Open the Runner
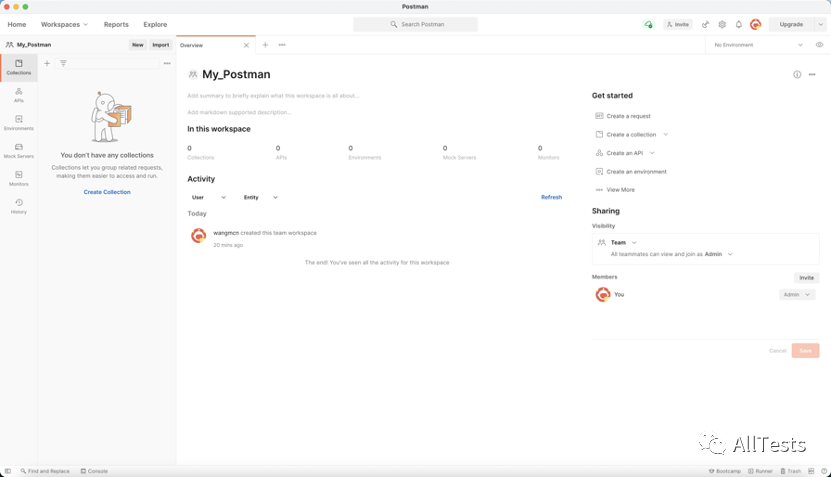 click(760, 471)
